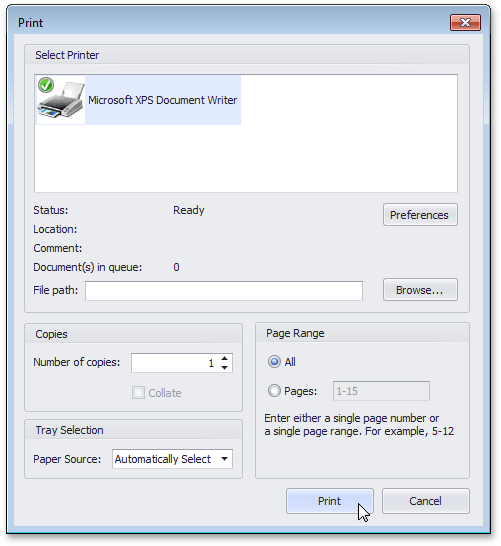Click the Pages range input box
The height and width of the screenshot is (546, 501).
(381, 391)
